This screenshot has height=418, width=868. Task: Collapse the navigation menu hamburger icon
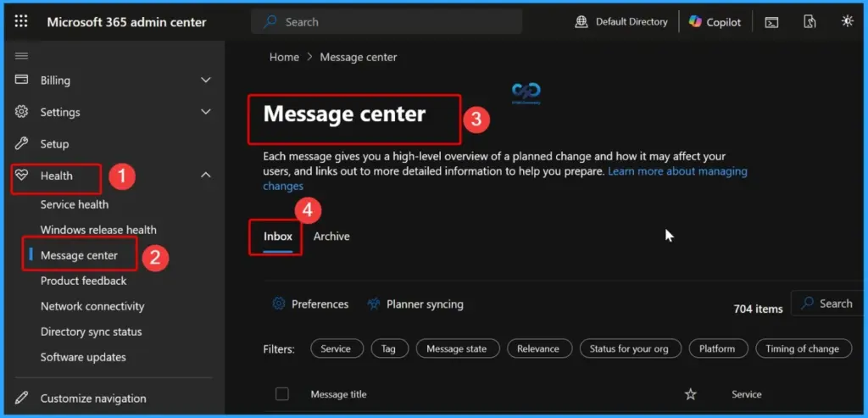tap(21, 56)
